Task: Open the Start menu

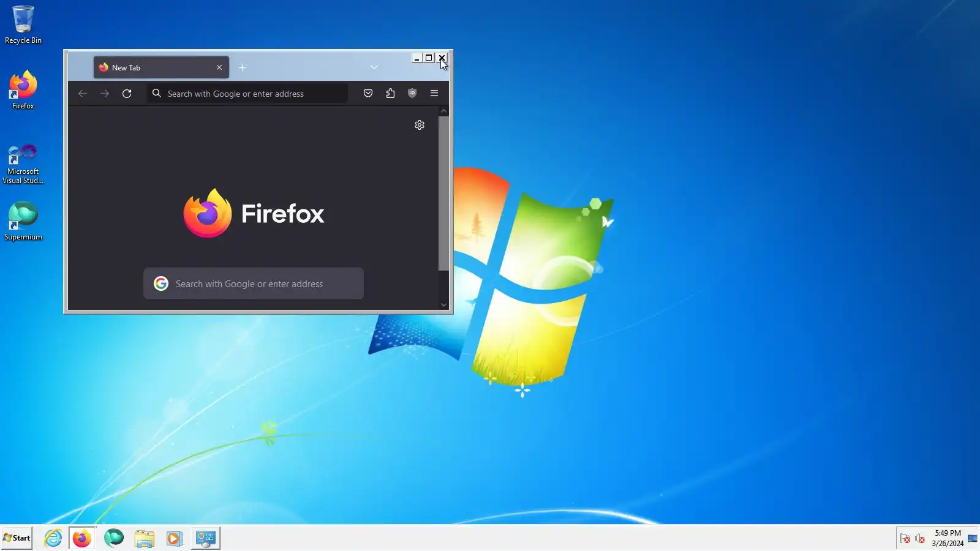Action: coord(17,538)
